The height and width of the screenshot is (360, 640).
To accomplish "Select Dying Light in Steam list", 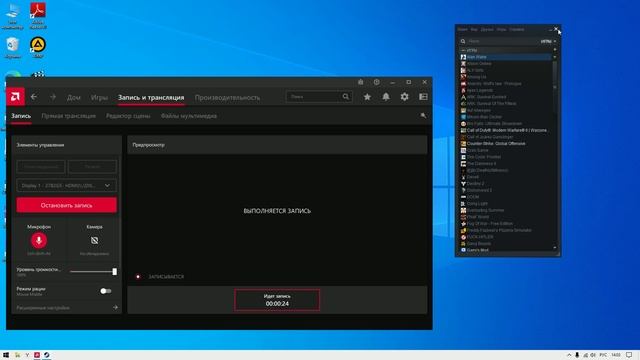I will click(x=507, y=203).
